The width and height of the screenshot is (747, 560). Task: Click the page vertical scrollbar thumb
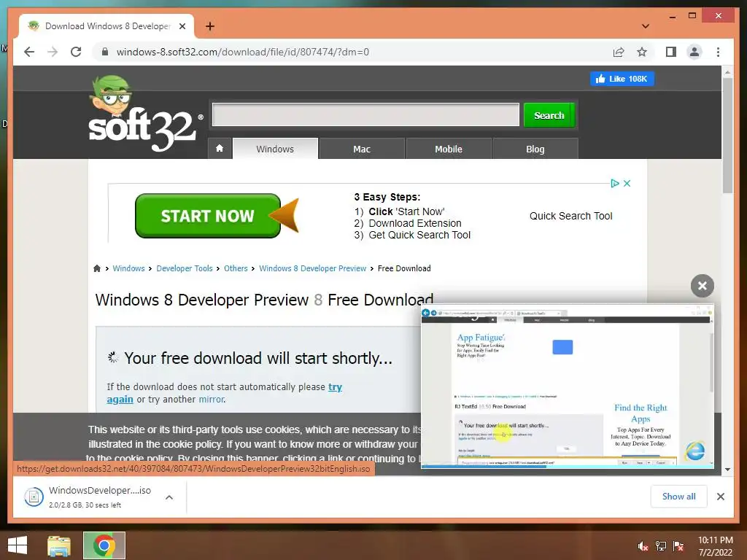pyautogui.click(x=727, y=135)
